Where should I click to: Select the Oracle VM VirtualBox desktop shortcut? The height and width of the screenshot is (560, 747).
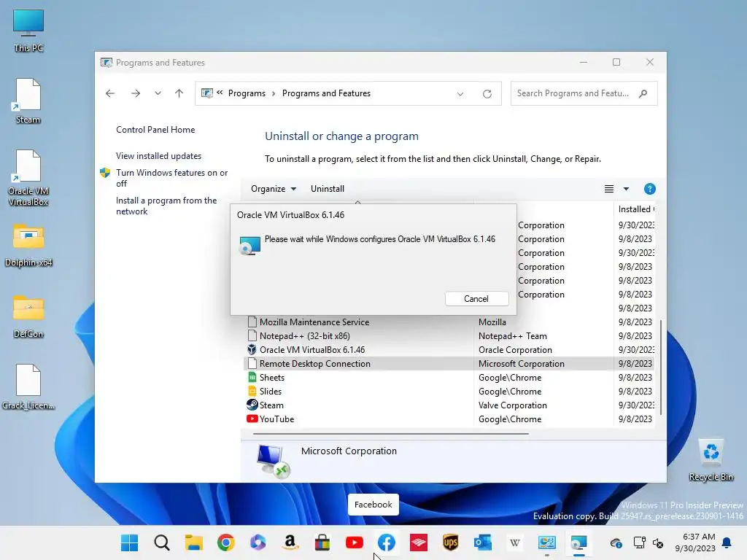28,178
